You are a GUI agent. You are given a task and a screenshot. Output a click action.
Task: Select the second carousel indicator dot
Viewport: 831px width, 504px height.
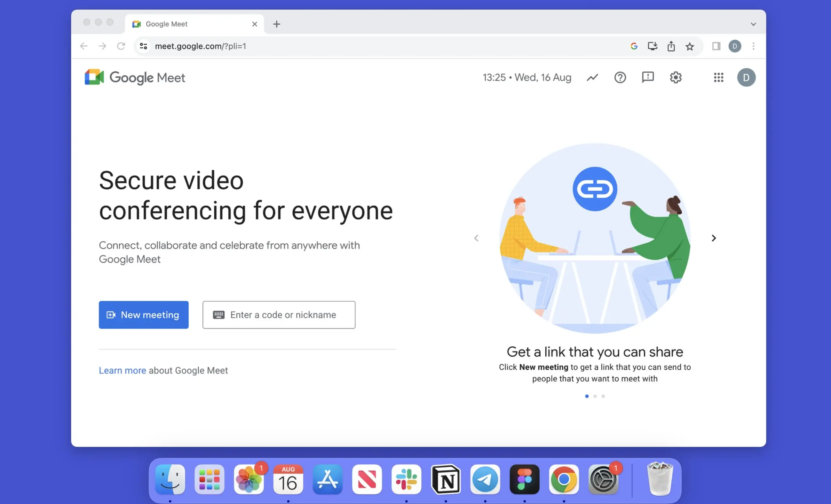pyautogui.click(x=595, y=396)
